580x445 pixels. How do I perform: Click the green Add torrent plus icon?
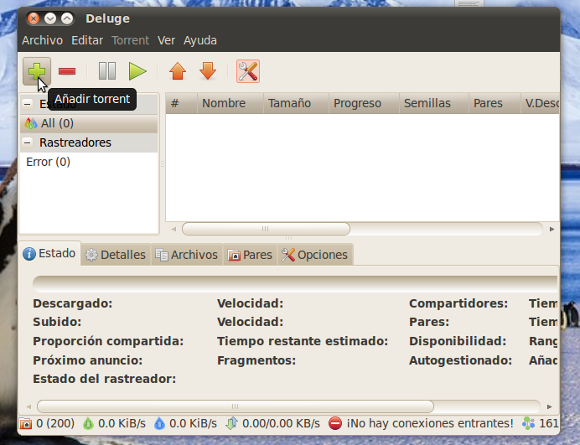[37, 71]
